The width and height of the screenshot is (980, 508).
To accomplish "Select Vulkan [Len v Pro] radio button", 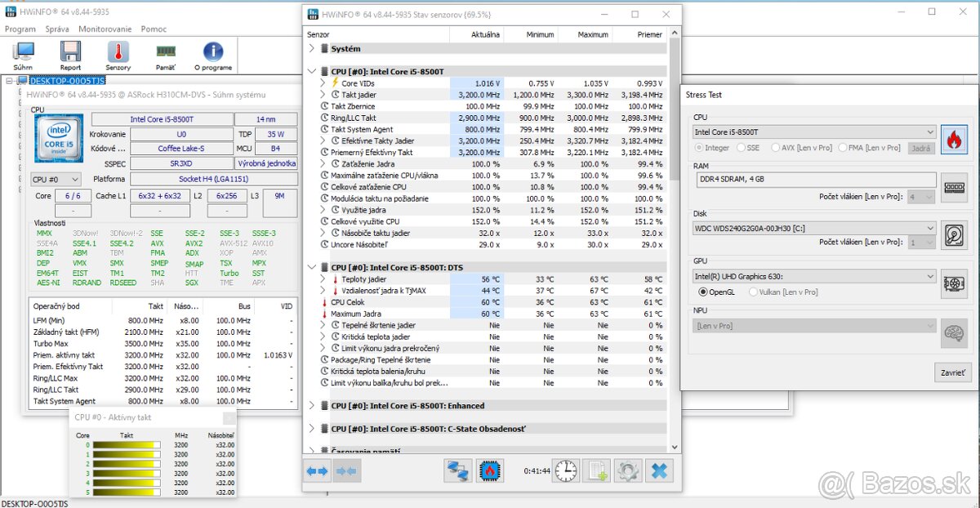I will (783, 292).
